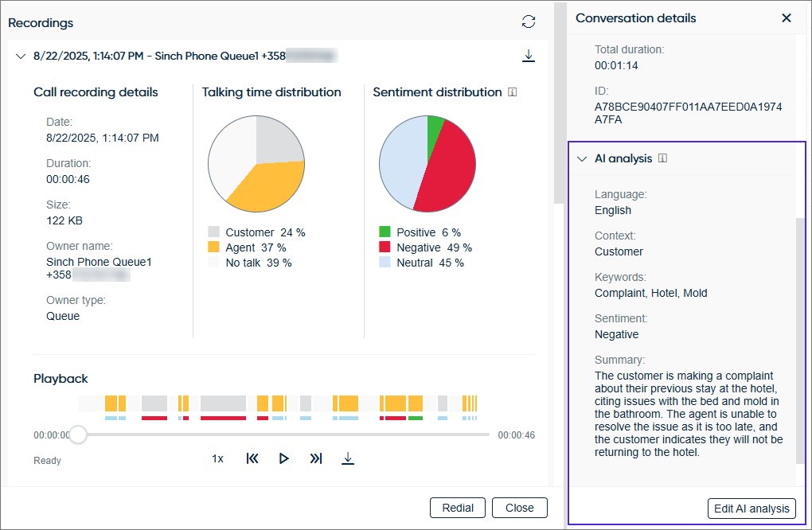The width and height of the screenshot is (812, 530).
Task: Play the call recording
Action: tap(283, 458)
